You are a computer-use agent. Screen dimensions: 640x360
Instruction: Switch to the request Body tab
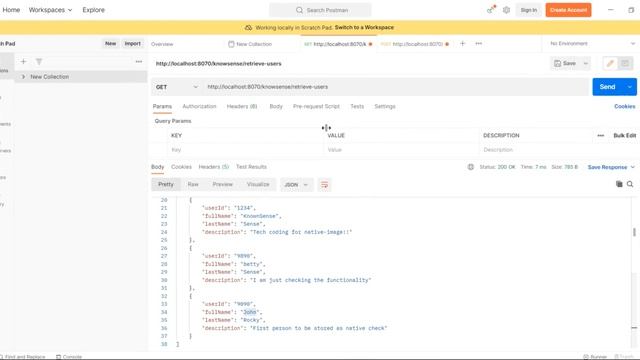pyautogui.click(x=276, y=106)
